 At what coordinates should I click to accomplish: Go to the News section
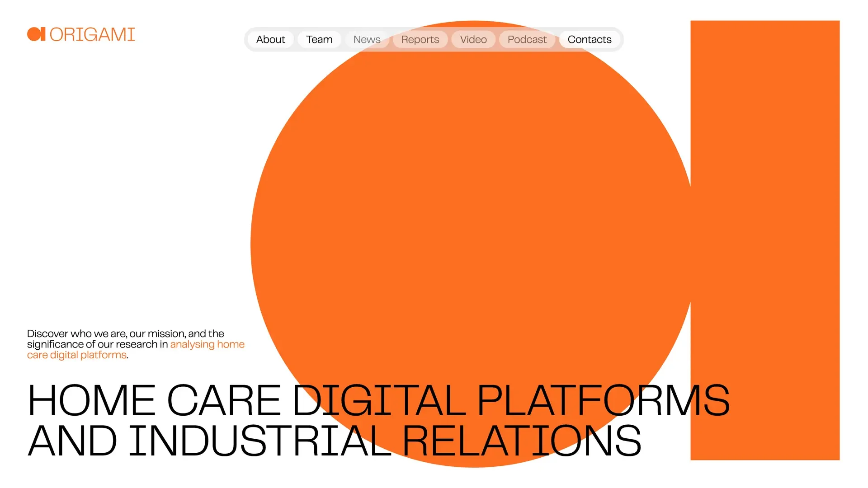coord(367,40)
